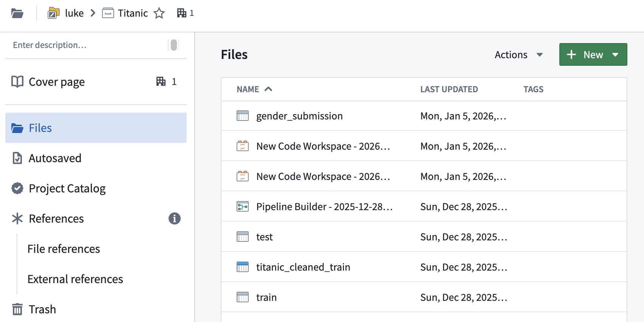Click the Titanic breadcrumb title
The image size is (644, 322).
[133, 13]
